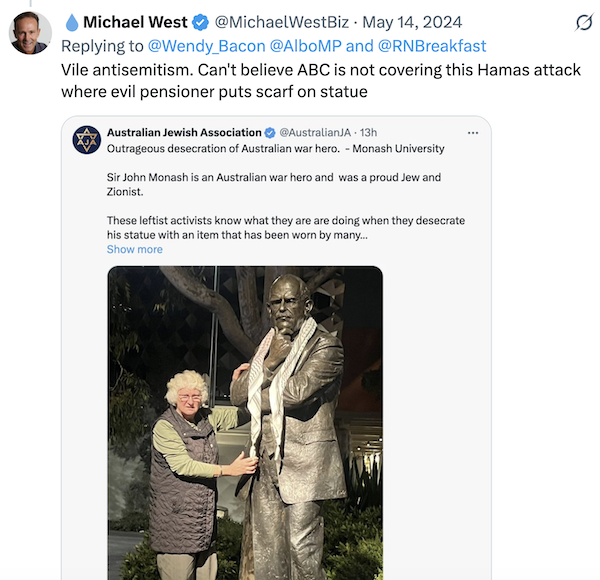Click the blue verified badge beside Michael West
The width and height of the screenshot is (600, 580).
pos(200,22)
